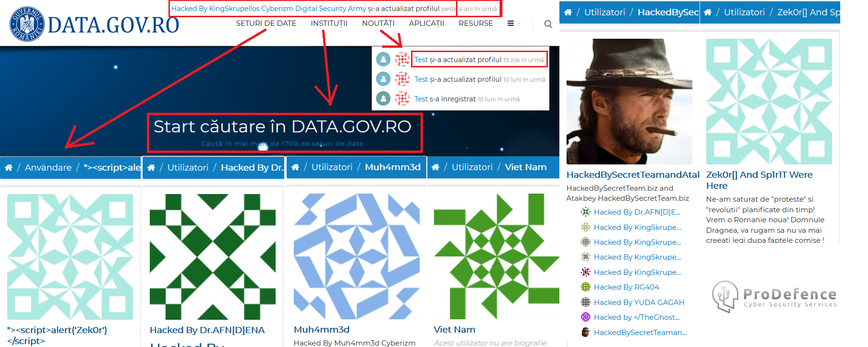Viewport: 868px width, 347px height.
Task: Open SETURI DE DATE menu
Action: 266,23
